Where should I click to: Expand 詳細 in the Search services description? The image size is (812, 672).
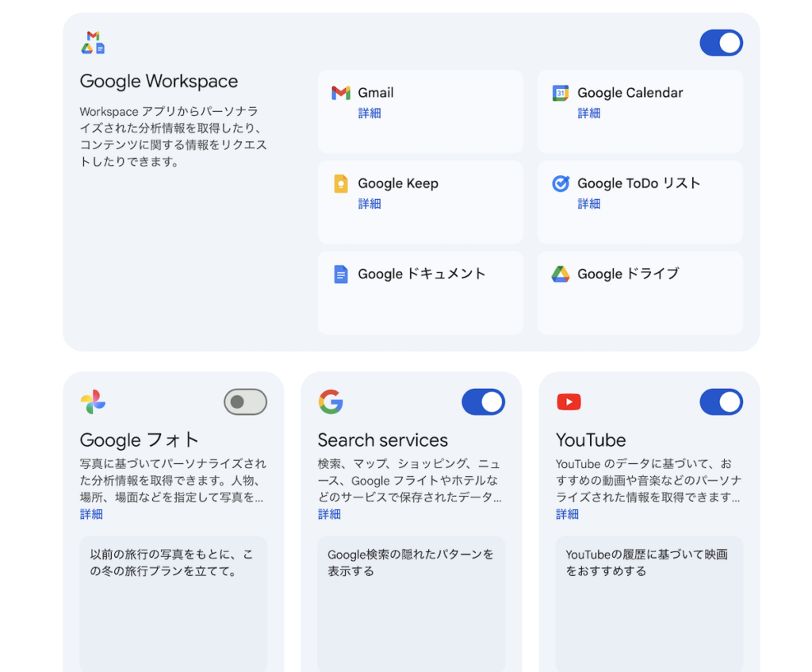pos(329,514)
